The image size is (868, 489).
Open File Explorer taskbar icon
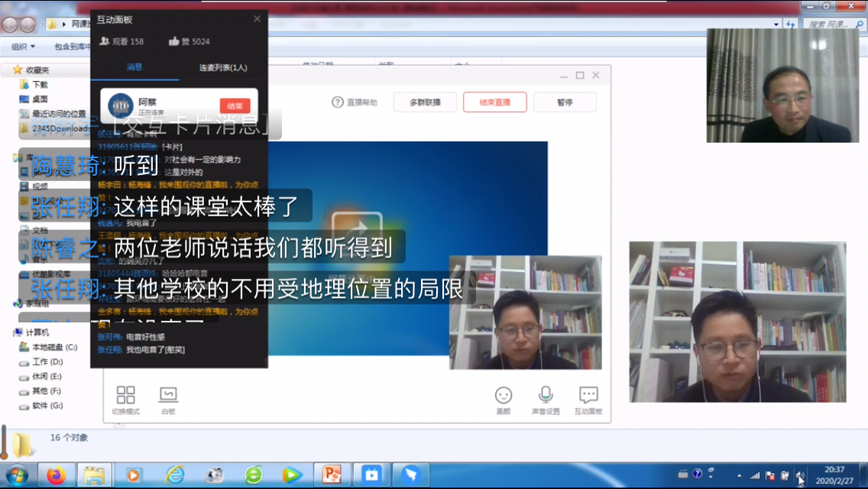pyautogui.click(x=94, y=475)
